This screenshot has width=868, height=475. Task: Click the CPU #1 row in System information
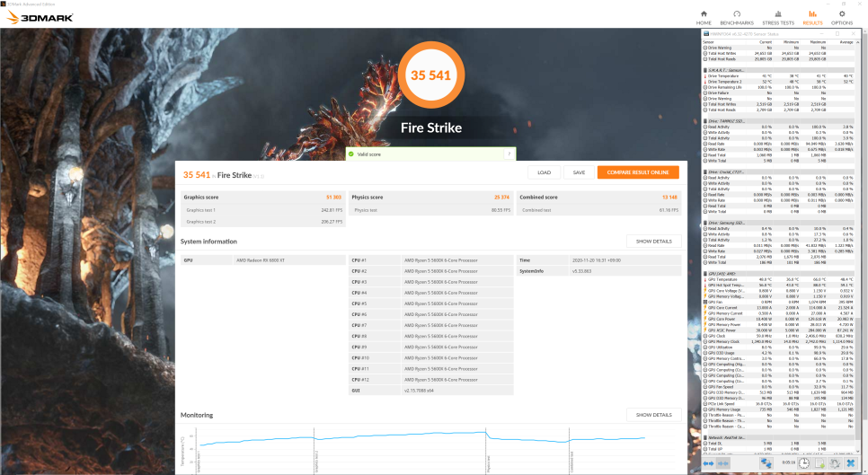(431, 259)
